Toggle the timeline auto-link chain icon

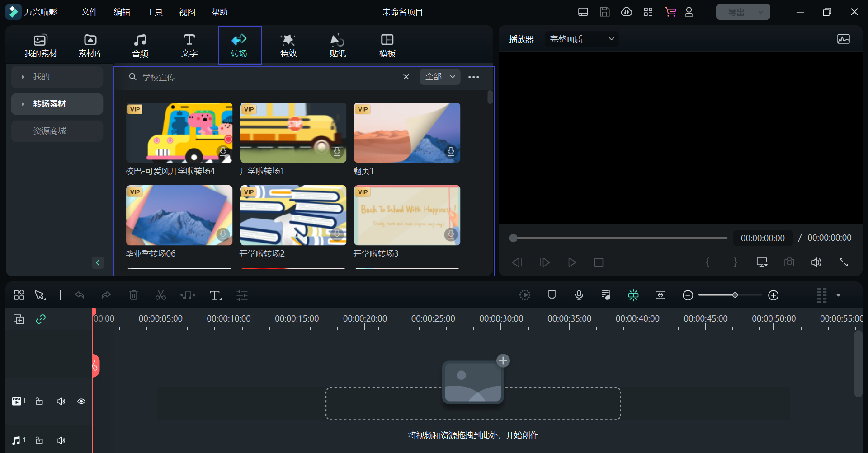click(41, 319)
